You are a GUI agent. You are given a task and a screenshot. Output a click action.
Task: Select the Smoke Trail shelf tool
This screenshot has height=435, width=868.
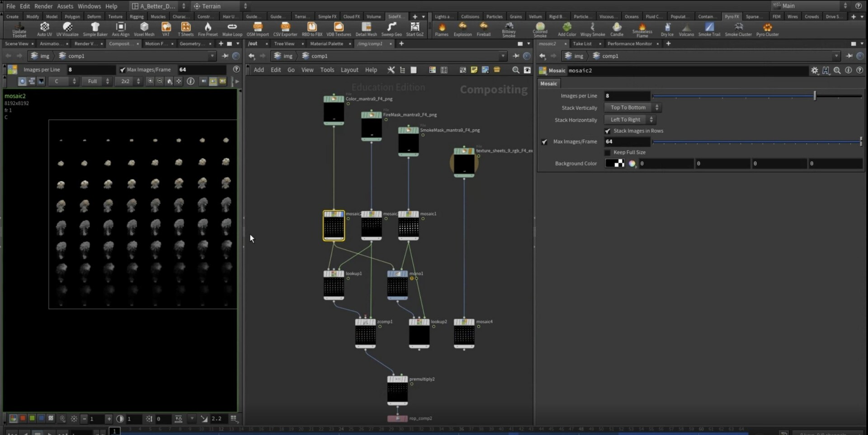coord(709,28)
